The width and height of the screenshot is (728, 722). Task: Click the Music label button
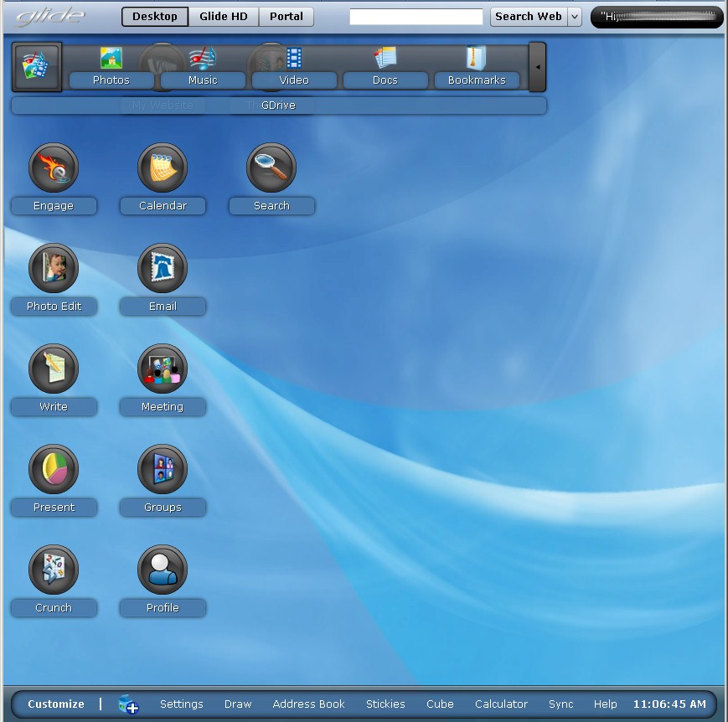pos(203,80)
